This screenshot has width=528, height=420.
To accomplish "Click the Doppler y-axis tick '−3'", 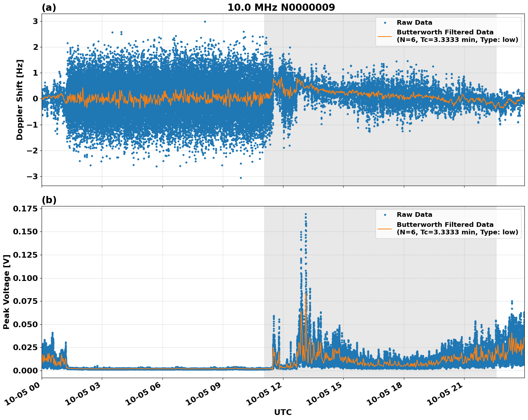I will click(x=33, y=176).
